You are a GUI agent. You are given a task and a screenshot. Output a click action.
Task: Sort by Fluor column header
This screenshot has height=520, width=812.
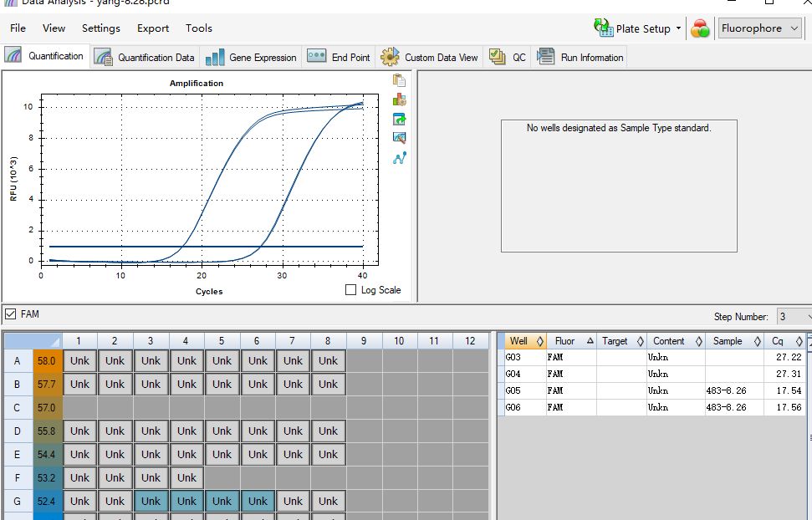pyautogui.click(x=571, y=341)
